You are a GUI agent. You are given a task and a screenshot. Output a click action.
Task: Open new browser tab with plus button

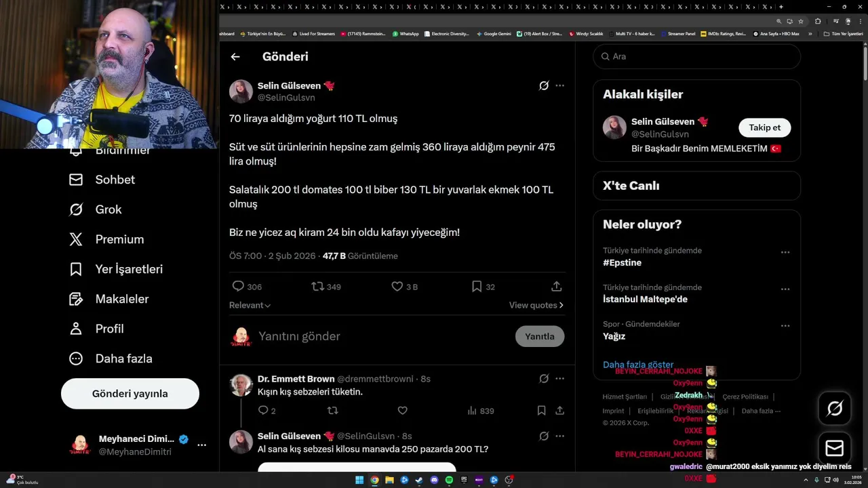pos(781,7)
